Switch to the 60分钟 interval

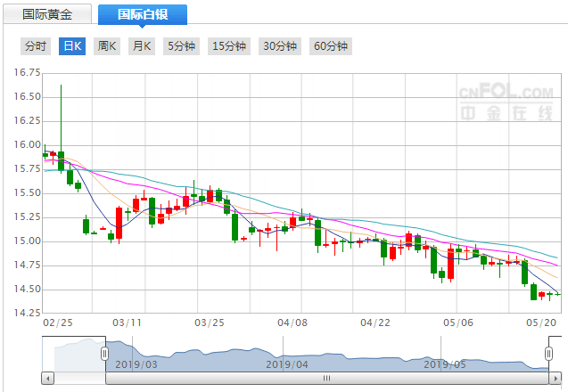pos(330,46)
